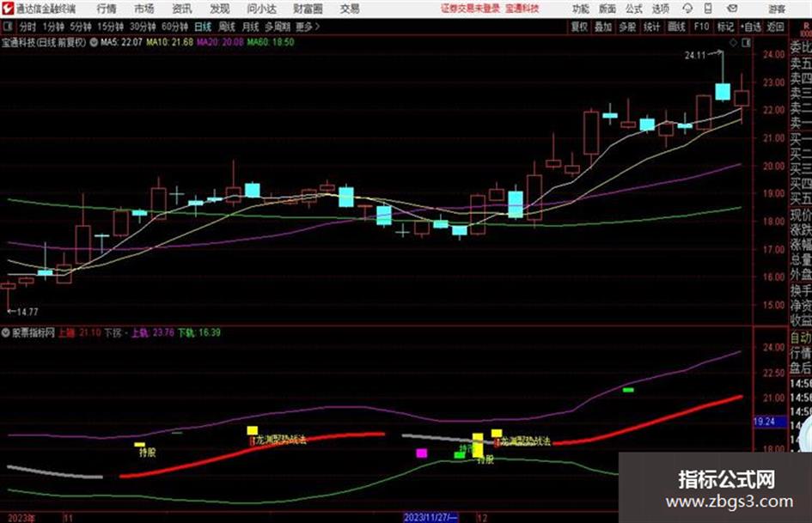Toggle the panel layout icon beside 分时
This screenshot has width=812, height=523.
click(x=7, y=27)
